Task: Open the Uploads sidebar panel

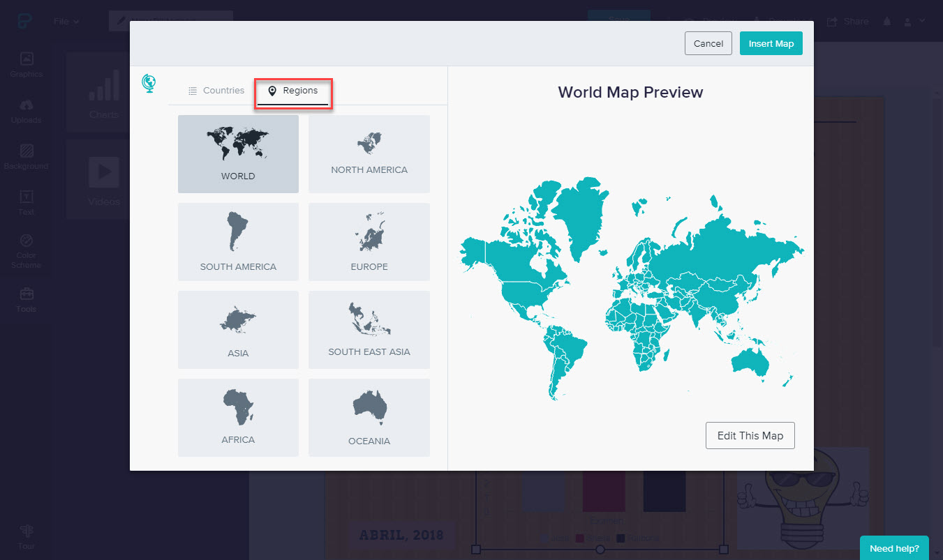Action: [26, 110]
